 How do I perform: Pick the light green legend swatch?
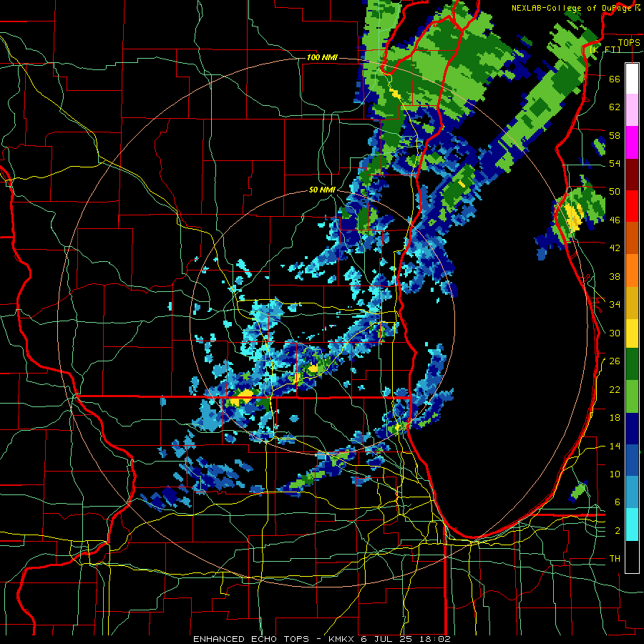pyautogui.click(x=632, y=396)
